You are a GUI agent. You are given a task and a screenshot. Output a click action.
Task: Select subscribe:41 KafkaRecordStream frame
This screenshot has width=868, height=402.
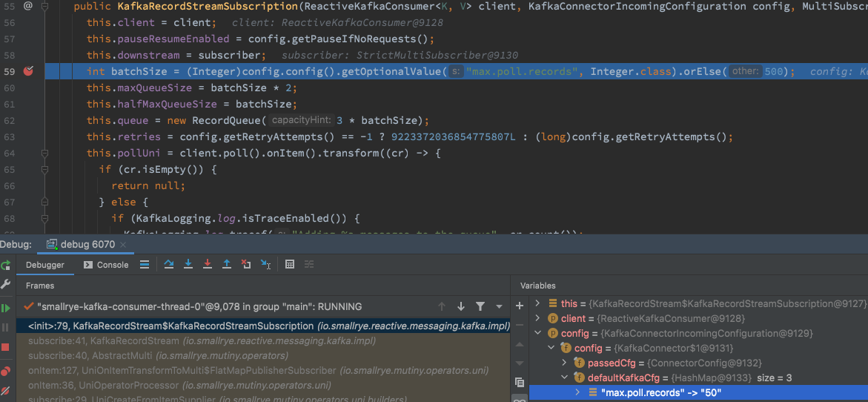click(263, 341)
